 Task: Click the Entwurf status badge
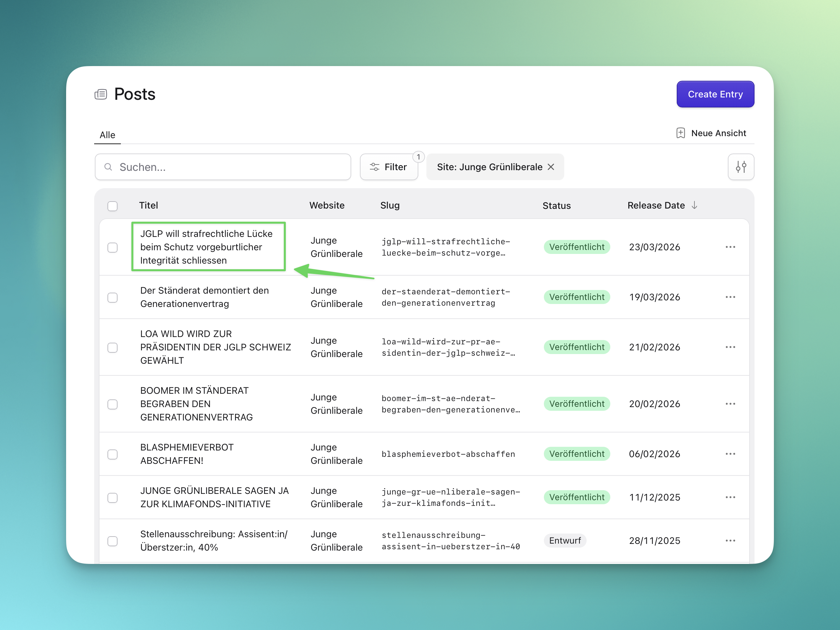565,541
